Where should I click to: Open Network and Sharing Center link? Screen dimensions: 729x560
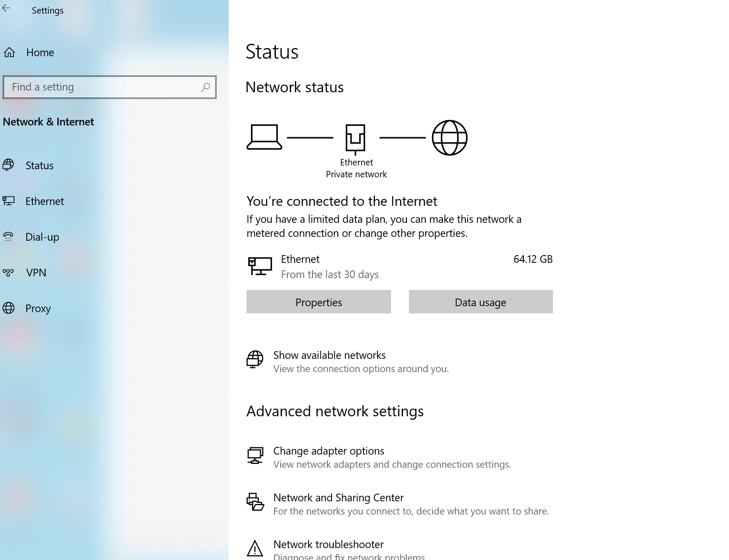[338, 497]
